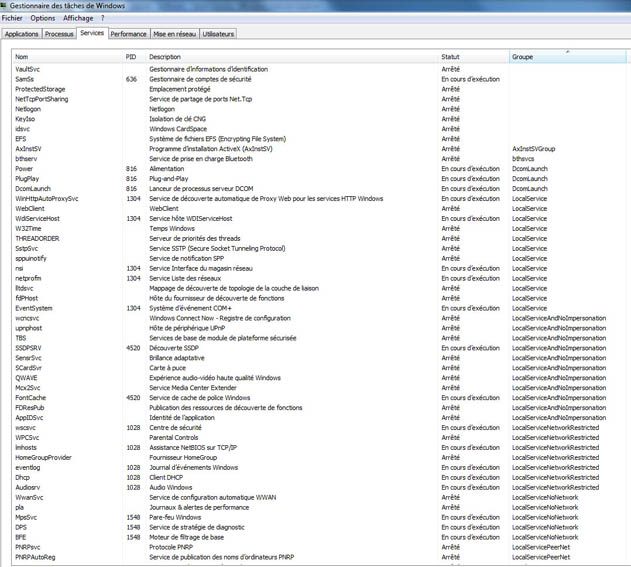The image size is (631, 567).
Task: Select the nsi service
Action: pyautogui.click(x=19, y=268)
